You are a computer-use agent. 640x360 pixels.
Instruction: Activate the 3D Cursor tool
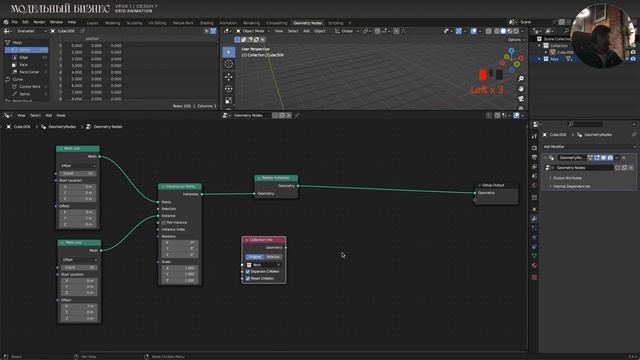pos(229,64)
